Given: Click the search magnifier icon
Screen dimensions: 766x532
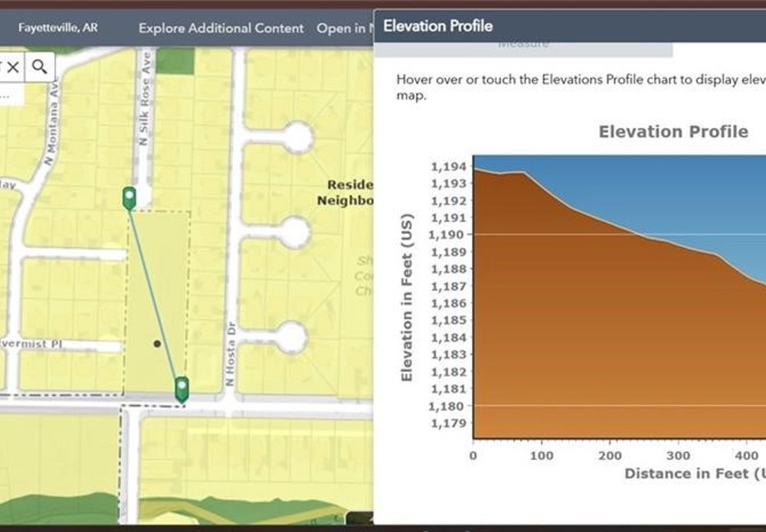Looking at the screenshot, I should tap(40, 67).
